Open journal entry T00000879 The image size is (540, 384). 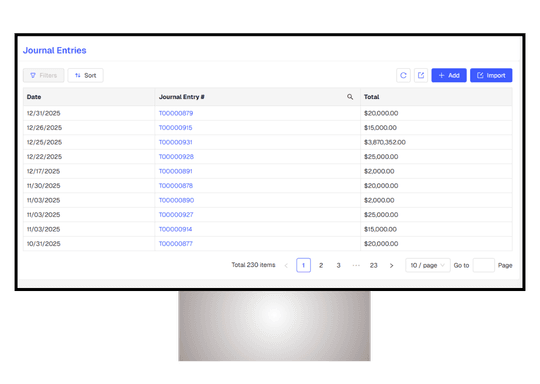coord(176,113)
